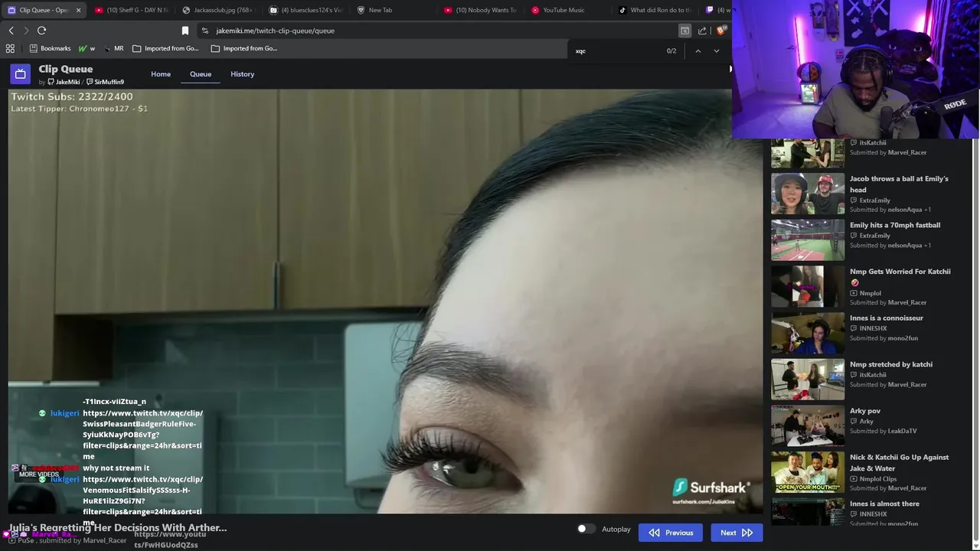Switch to Sheff G - DAY N N tab
Screen dimensions: 980x551
[x=131, y=10]
